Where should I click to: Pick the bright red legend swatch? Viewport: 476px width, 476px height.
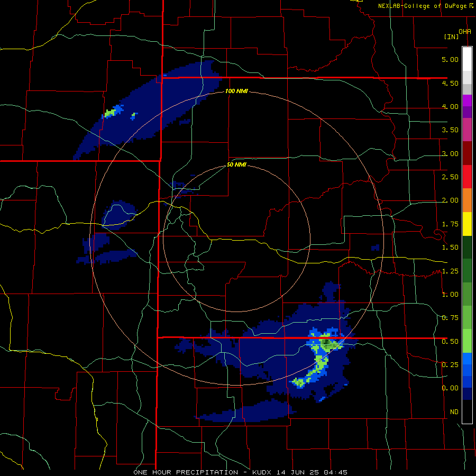[x=467, y=177]
